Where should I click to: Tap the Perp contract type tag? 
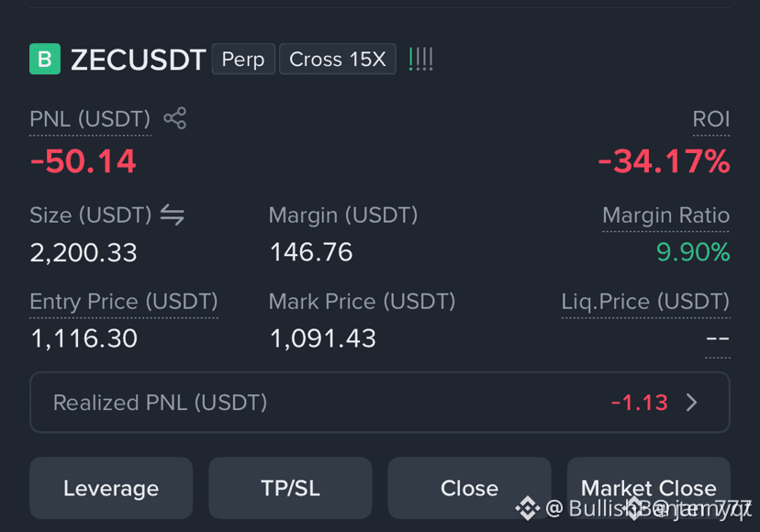point(243,59)
